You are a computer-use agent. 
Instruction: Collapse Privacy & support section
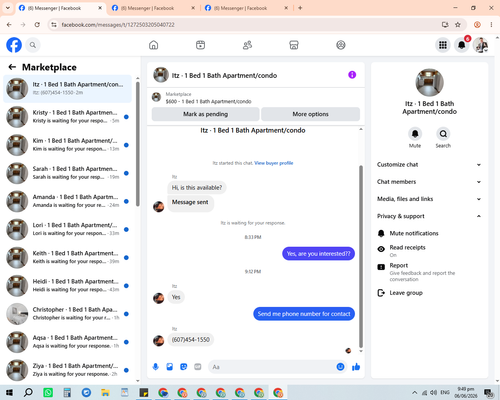[429, 216]
